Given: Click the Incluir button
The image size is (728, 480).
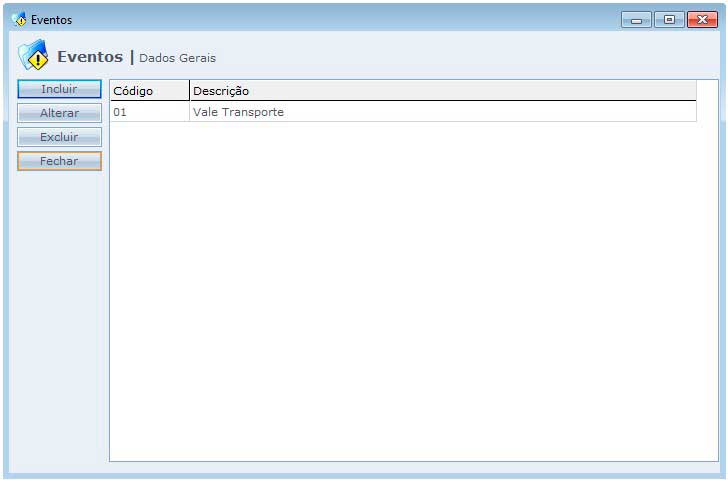Looking at the screenshot, I should click(x=59, y=89).
